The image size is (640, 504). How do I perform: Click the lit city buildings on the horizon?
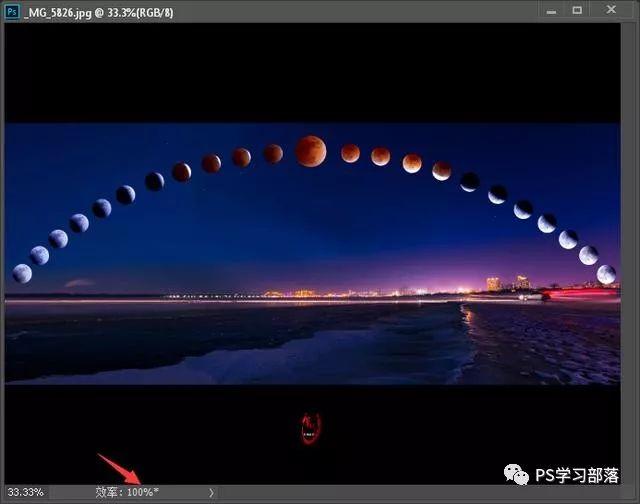coord(508,283)
